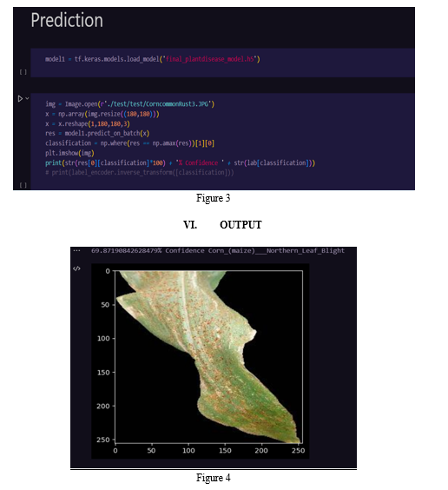
Task: Click the commented label_encoder line
Action: tap(140, 173)
